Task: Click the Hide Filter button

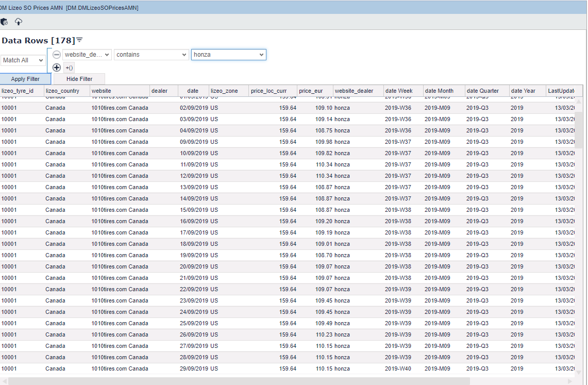Action: point(79,79)
